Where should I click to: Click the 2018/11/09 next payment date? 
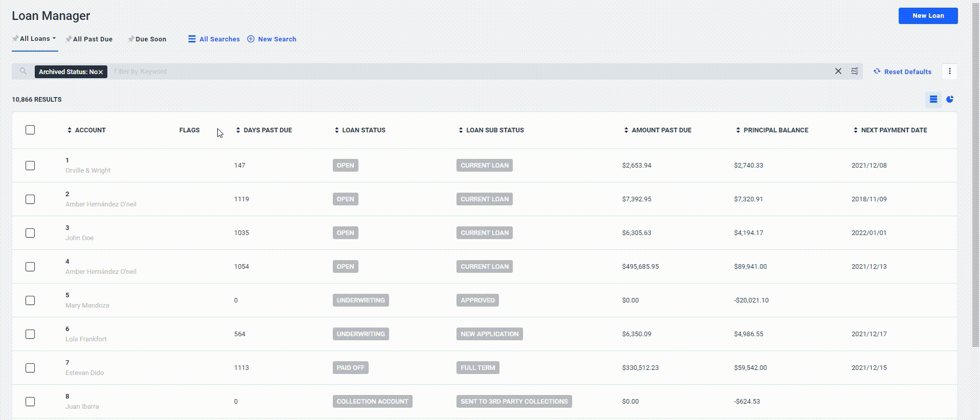pos(869,199)
